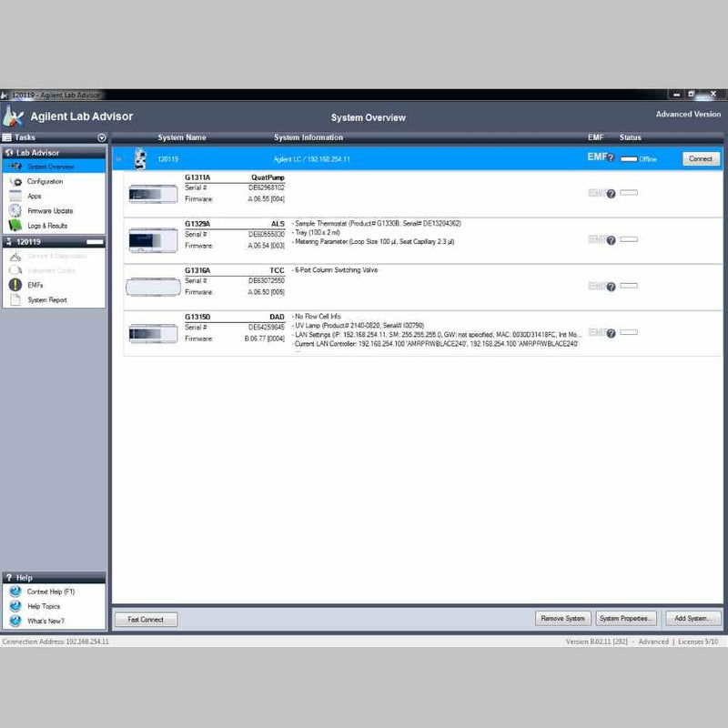
Task: Collapse the 120119 sidebar section header
Action: 54,242
